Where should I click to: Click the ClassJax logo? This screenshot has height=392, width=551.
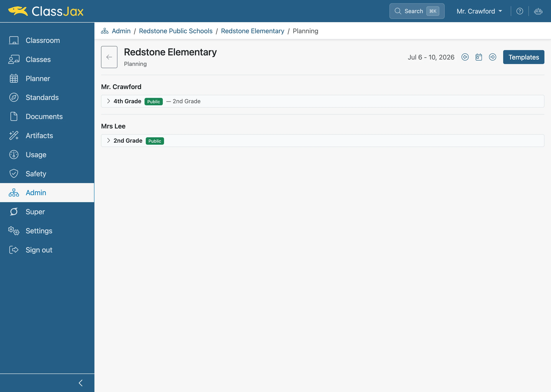[x=46, y=11]
